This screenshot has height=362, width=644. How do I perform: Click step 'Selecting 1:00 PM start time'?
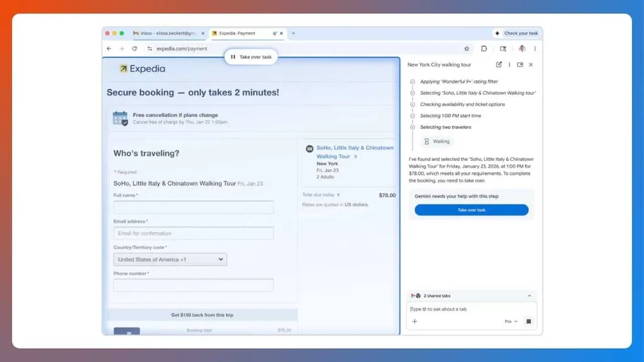tap(450, 116)
